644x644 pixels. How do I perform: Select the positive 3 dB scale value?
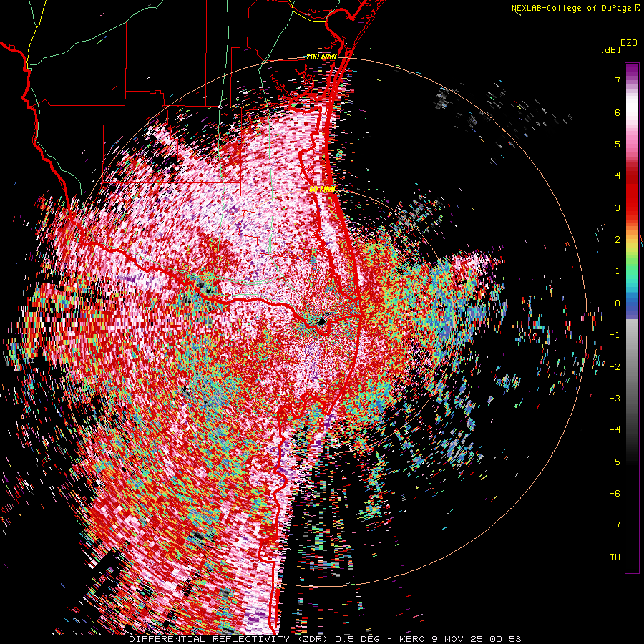pyautogui.click(x=618, y=208)
